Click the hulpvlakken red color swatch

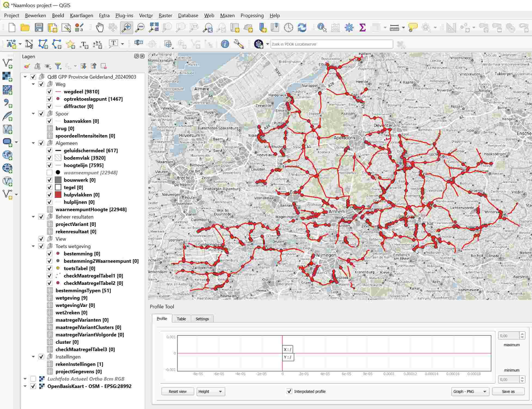[x=58, y=195]
